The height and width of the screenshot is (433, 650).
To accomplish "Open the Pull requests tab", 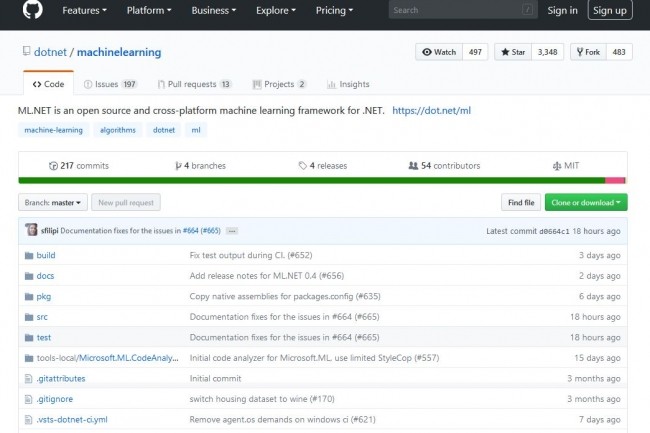I will (x=194, y=84).
